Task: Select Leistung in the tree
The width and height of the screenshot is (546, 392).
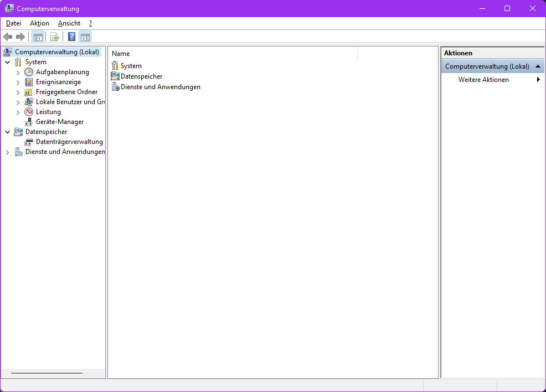Action: (x=48, y=112)
